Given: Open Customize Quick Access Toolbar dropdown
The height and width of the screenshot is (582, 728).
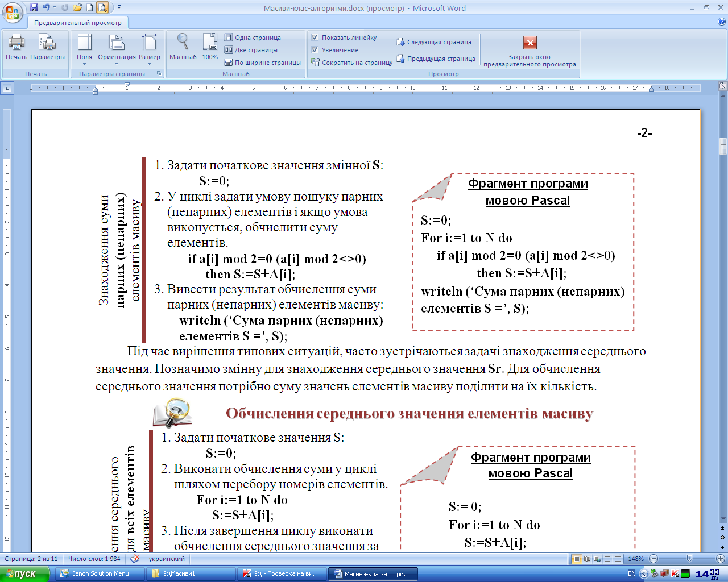Looking at the screenshot, I should point(119,8).
